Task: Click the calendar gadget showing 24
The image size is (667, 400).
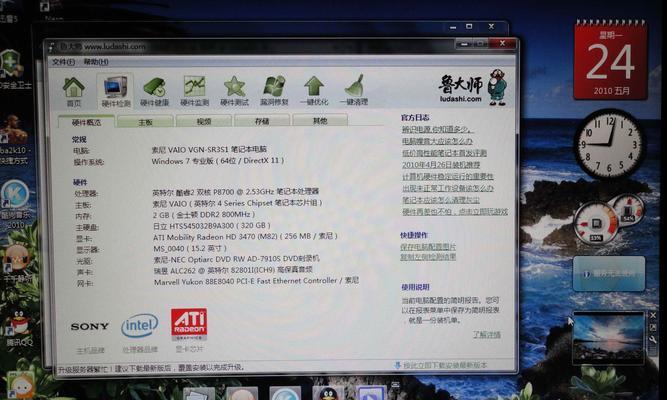Action: [610, 60]
